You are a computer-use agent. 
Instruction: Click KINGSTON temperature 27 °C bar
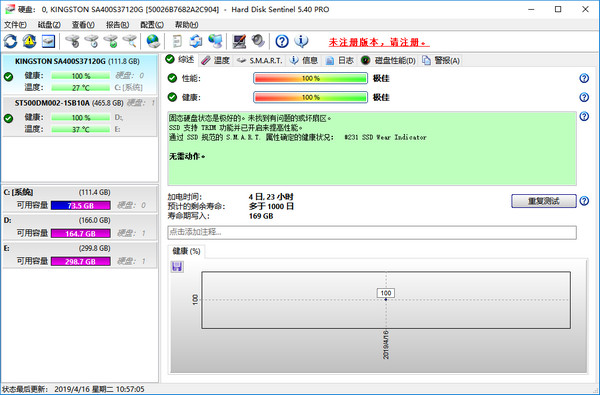(81, 88)
